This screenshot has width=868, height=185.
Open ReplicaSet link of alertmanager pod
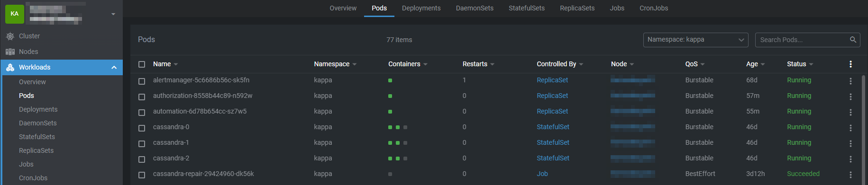click(552, 80)
